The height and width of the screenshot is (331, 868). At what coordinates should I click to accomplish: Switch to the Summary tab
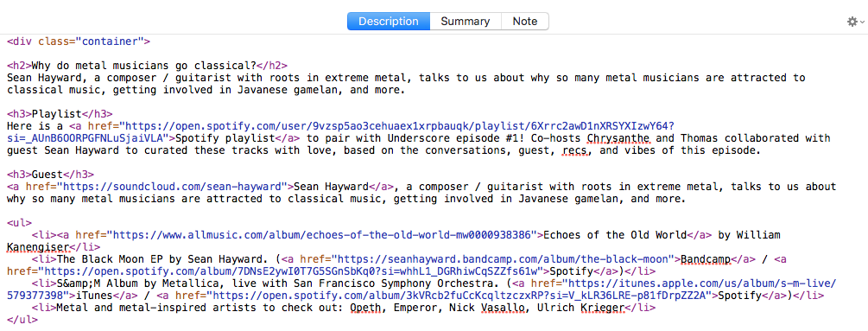pyautogui.click(x=465, y=21)
